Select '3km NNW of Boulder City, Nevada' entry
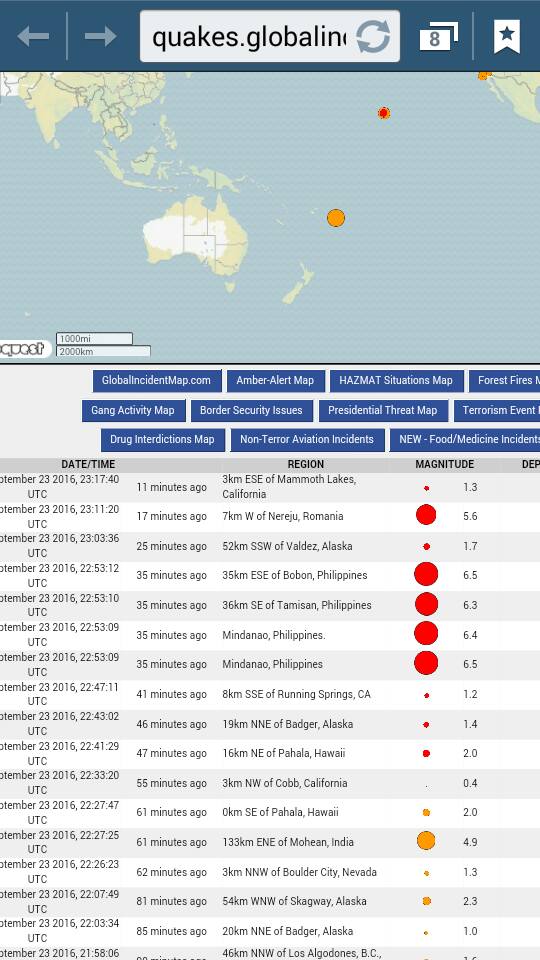The width and height of the screenshot is (540, 960). coord(299,872)
